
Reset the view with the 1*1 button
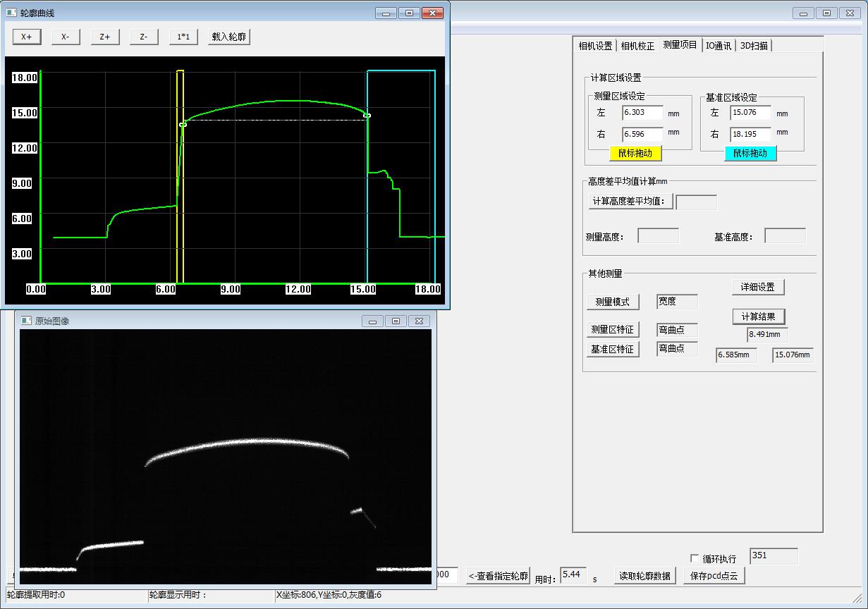(183, 37)
